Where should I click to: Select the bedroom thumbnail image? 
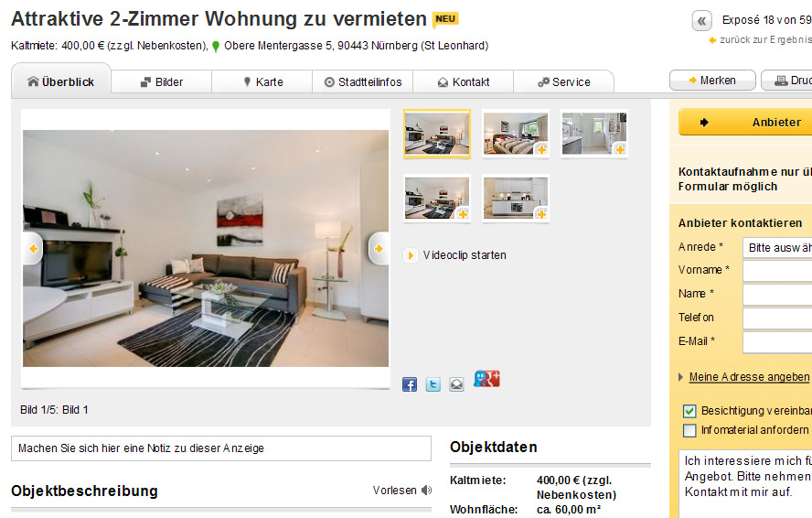(x=515, y=134)
